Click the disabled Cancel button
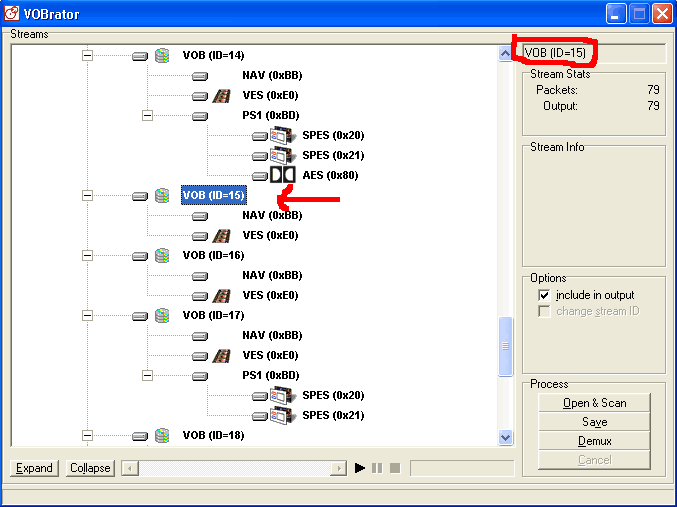Screen dimensions: 677x507 coord(595,460)
